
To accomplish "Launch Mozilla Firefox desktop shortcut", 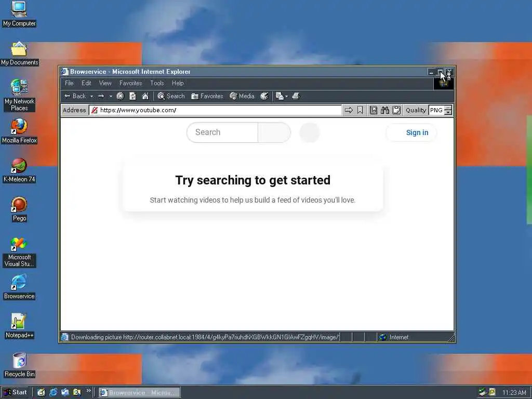I will click(x=19, y=131).
